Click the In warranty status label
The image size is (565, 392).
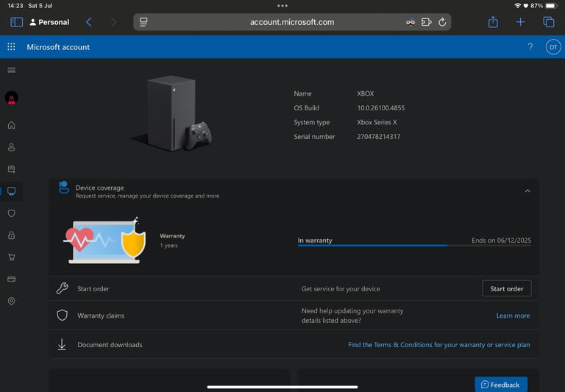click(315, 240)
